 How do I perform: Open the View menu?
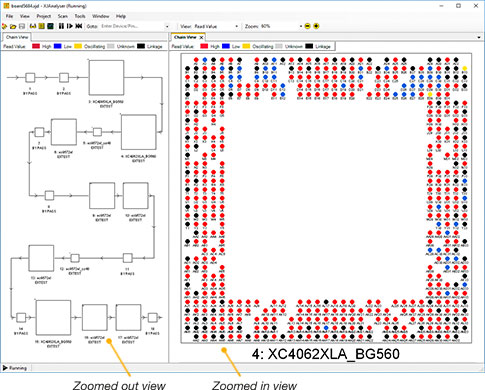coord(25,16)
